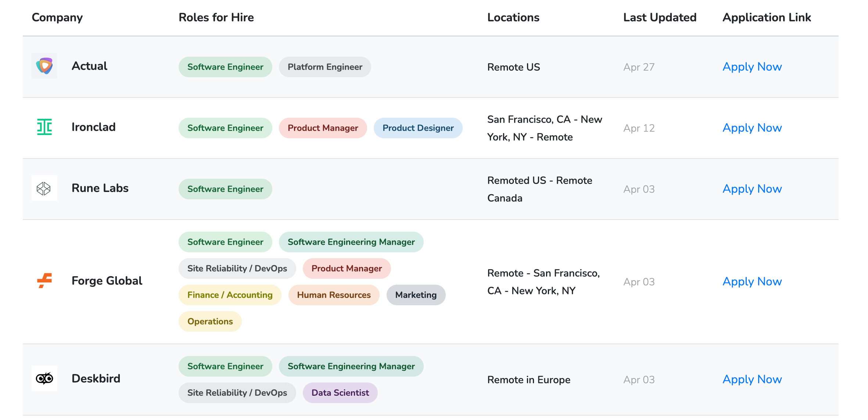Select Rune Labs' Software Engineer tag

tap(225, 189)
